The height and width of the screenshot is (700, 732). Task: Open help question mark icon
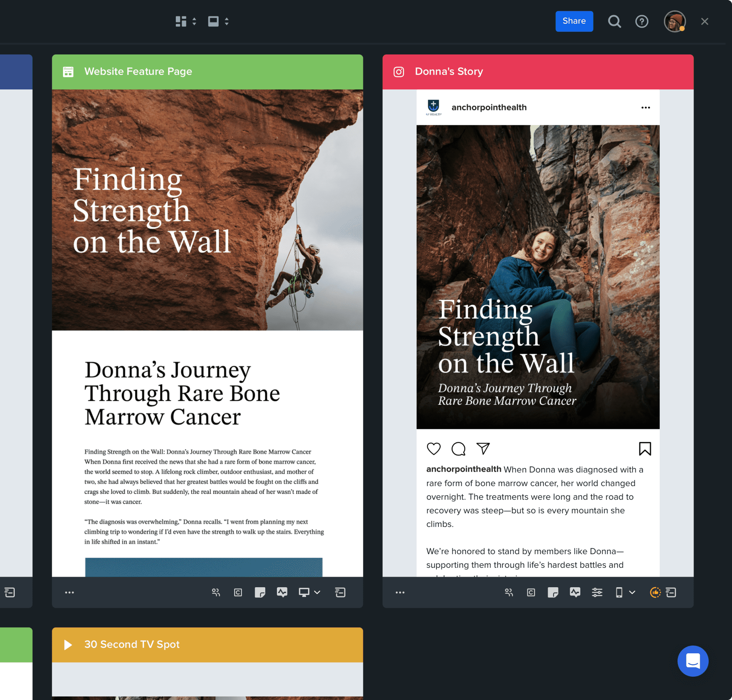tap(642, 21)
